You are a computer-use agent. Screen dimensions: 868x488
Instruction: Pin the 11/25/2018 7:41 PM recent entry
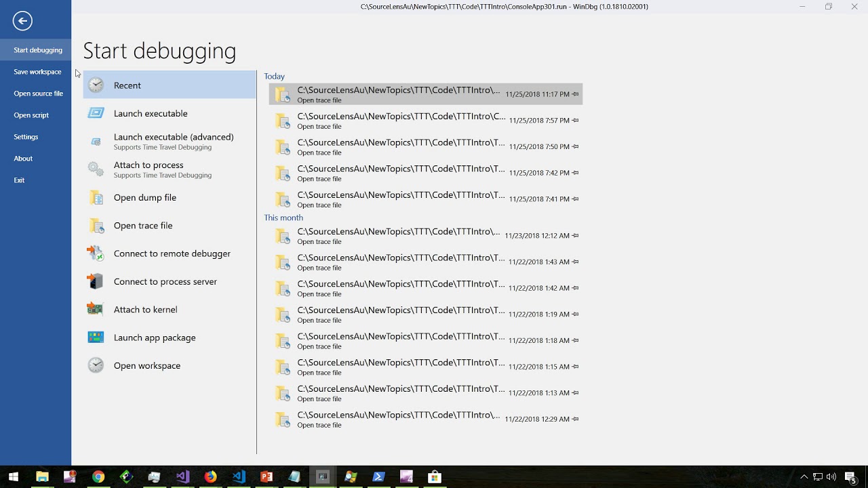[576, 199]
